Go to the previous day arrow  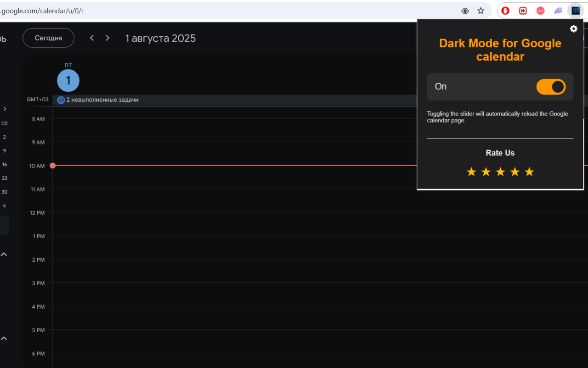pos(92,38)
